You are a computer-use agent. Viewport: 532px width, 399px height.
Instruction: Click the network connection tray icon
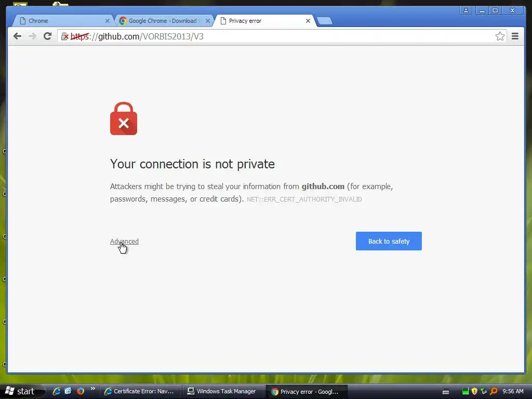pos(484,391)
